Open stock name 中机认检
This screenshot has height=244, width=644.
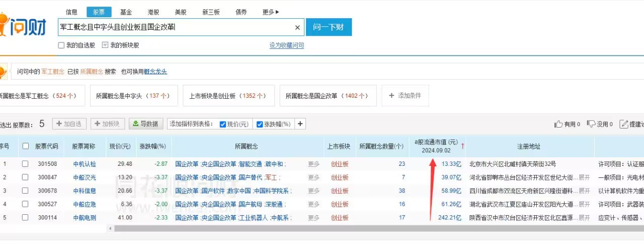(84, 164)
